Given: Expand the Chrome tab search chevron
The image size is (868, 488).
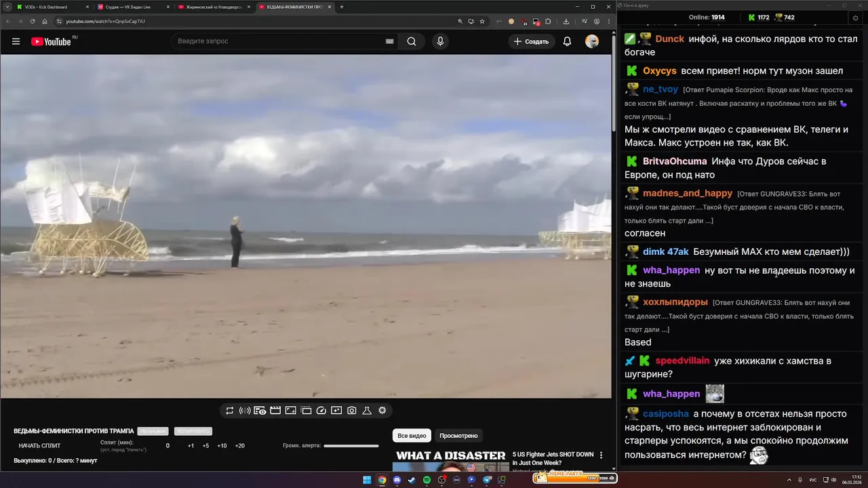Looking at the screenshot, I should point(7,7).
